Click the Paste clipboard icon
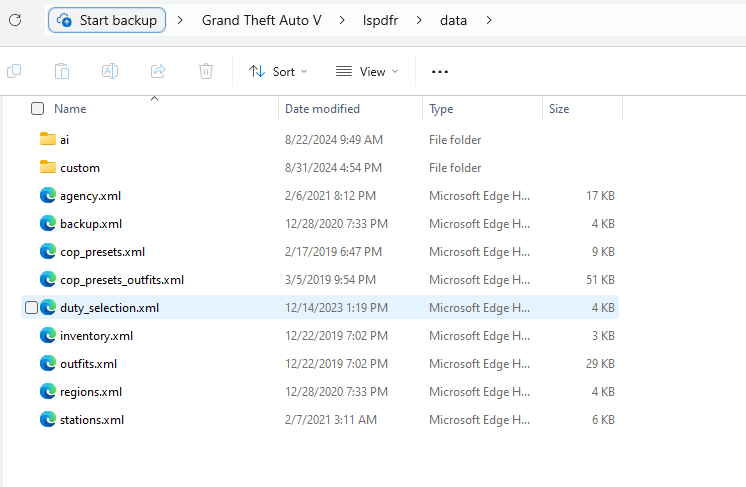This screenshot has height=487, width=746. pyautogui.click(x=62, y=71)
